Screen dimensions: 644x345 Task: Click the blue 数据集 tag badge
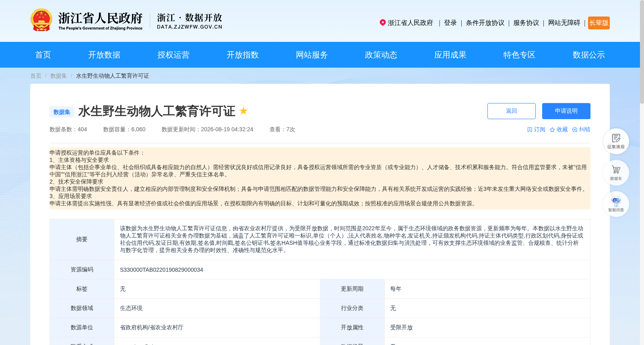tap(62, 112)
